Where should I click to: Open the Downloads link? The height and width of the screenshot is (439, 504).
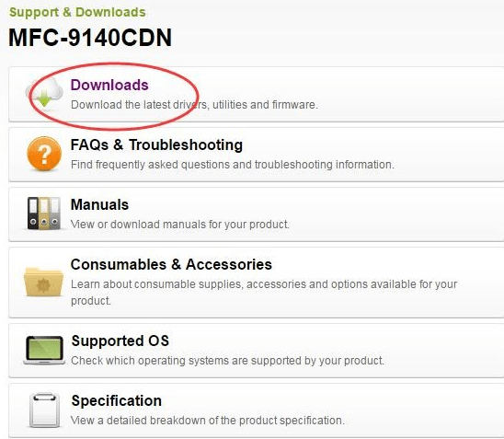[x=109, y=85]
